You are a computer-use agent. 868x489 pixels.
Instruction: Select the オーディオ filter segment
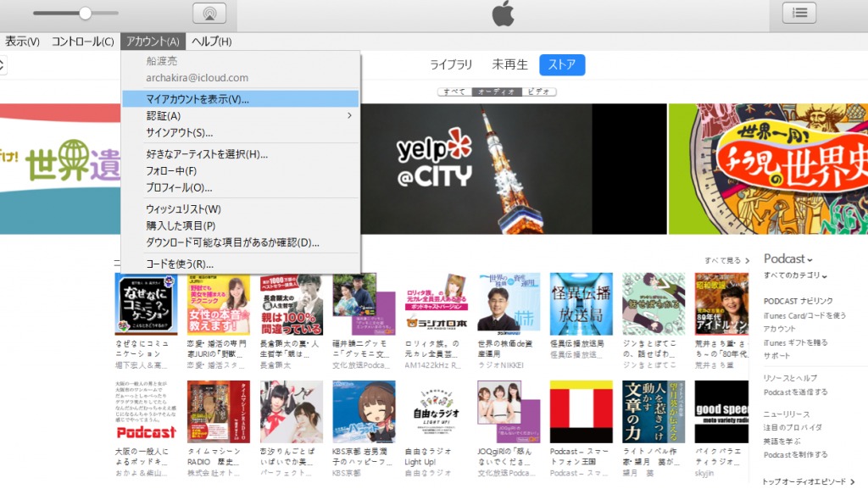click(x=497, y=92)
